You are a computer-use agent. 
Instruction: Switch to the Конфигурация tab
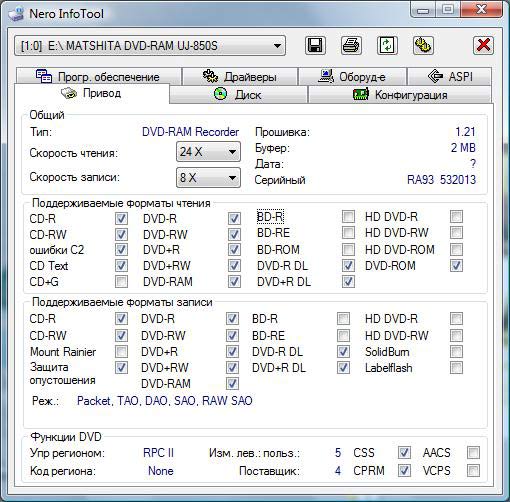point(400,94)
